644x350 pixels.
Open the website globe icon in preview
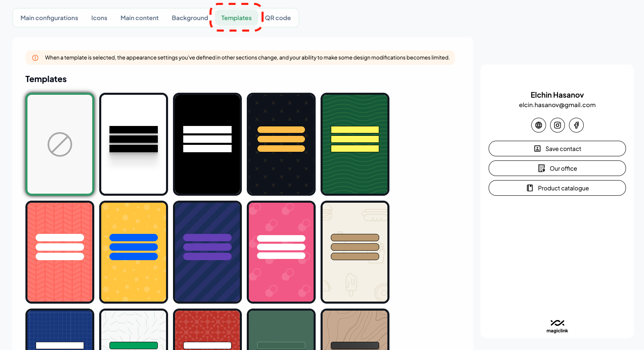539,125
